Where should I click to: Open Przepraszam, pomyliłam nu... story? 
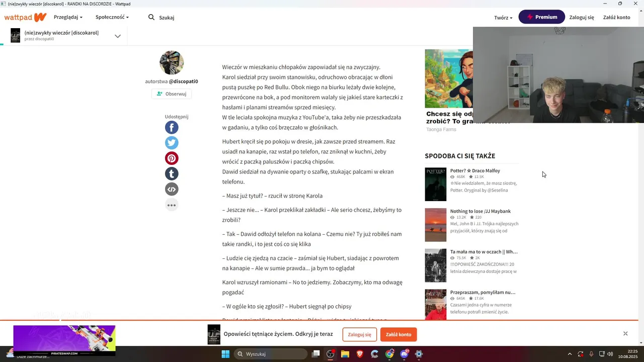point(482,292)
